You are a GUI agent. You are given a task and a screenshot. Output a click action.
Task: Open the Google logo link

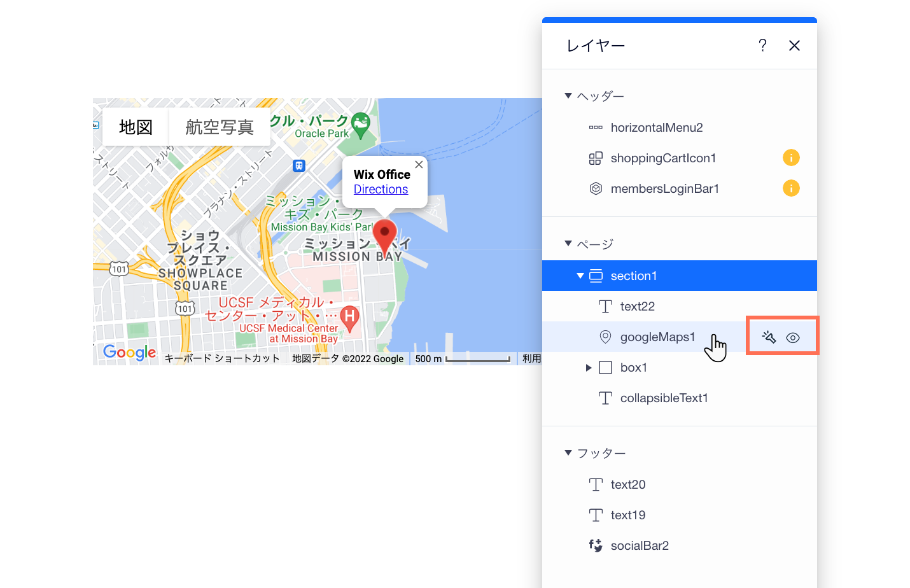[x=129, y=353]
